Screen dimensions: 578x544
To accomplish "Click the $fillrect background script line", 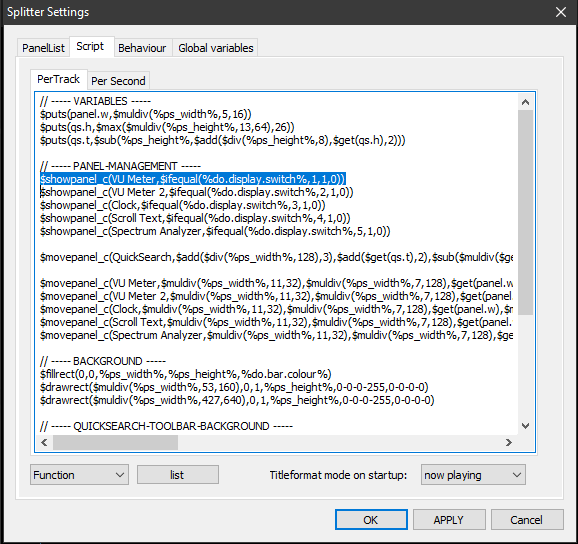I will pyautogui.click(x=185, y=374).
